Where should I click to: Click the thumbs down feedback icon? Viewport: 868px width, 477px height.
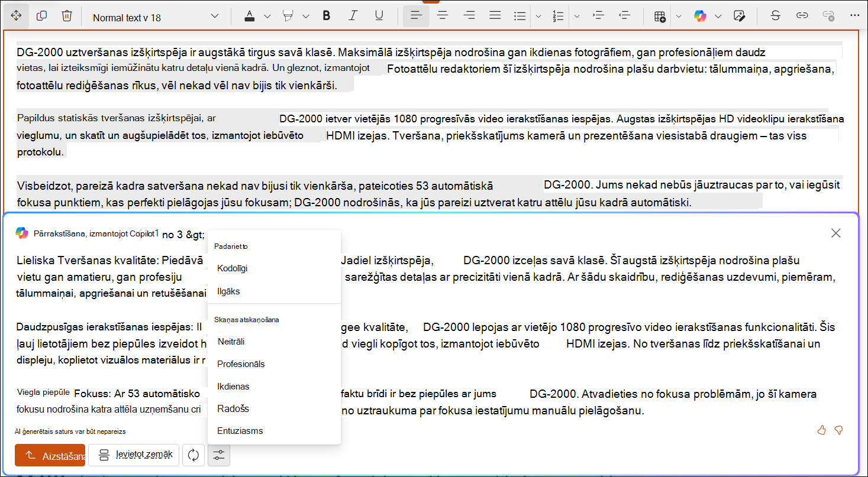click(838, 430)
